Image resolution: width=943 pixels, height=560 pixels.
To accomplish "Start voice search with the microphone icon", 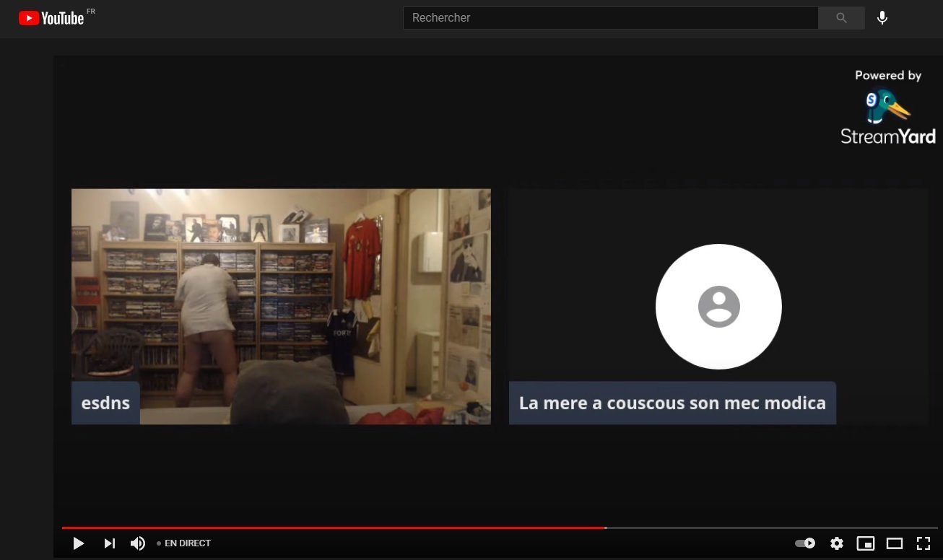I will click(x=882, y=18).
